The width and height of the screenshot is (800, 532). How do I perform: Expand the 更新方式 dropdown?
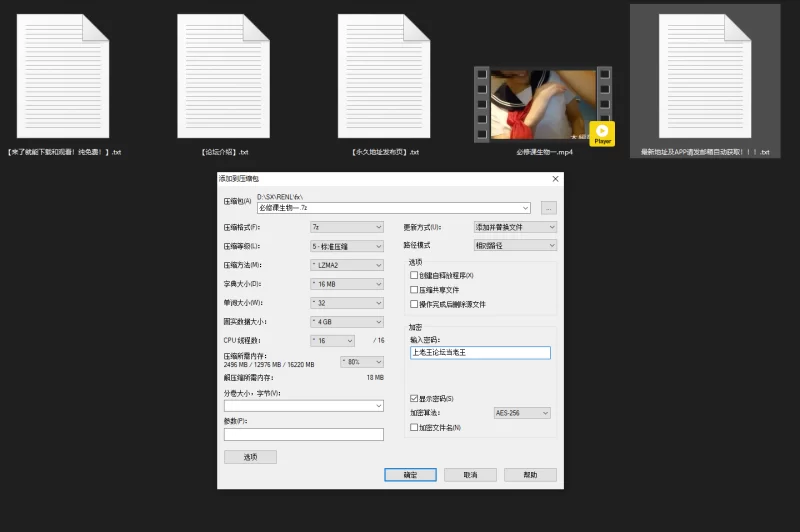pyautogui.click(x=514, y=227)
